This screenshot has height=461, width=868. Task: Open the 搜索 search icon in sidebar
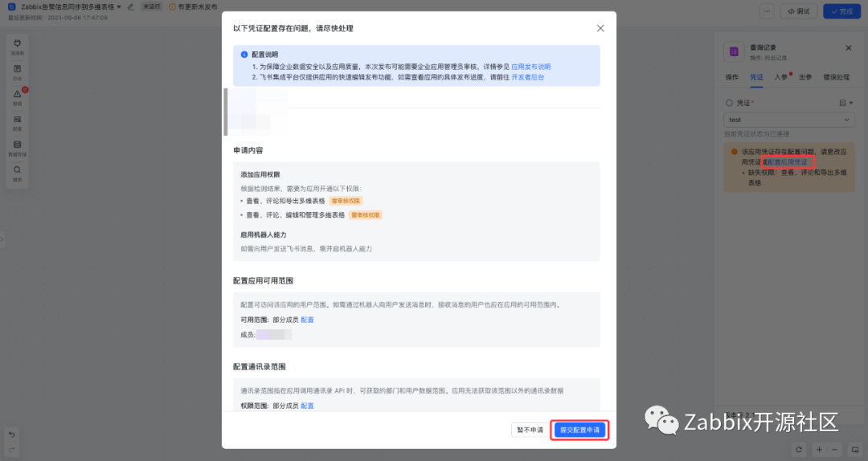coord(17,170)
